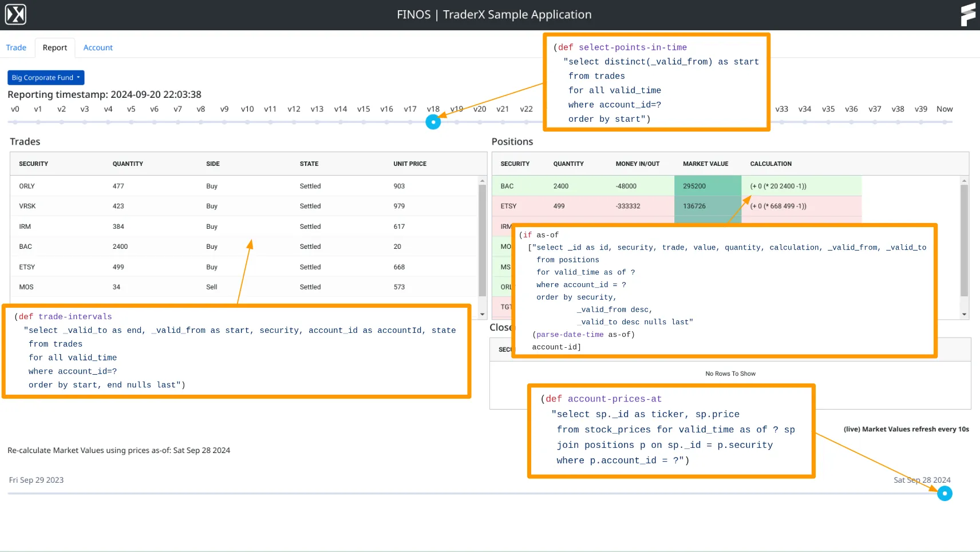
Task: Open the Big Corporate Fund account selector
Action: coord(46,77)
